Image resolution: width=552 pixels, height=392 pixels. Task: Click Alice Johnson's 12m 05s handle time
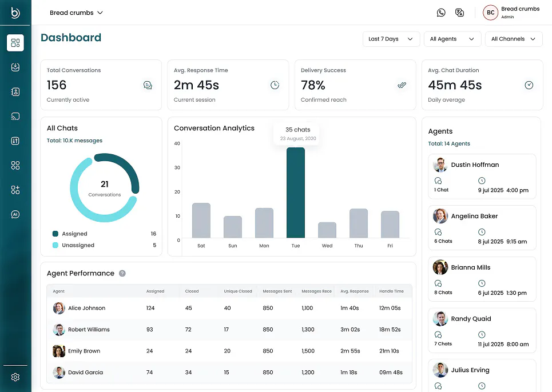(x=390, y=308)
